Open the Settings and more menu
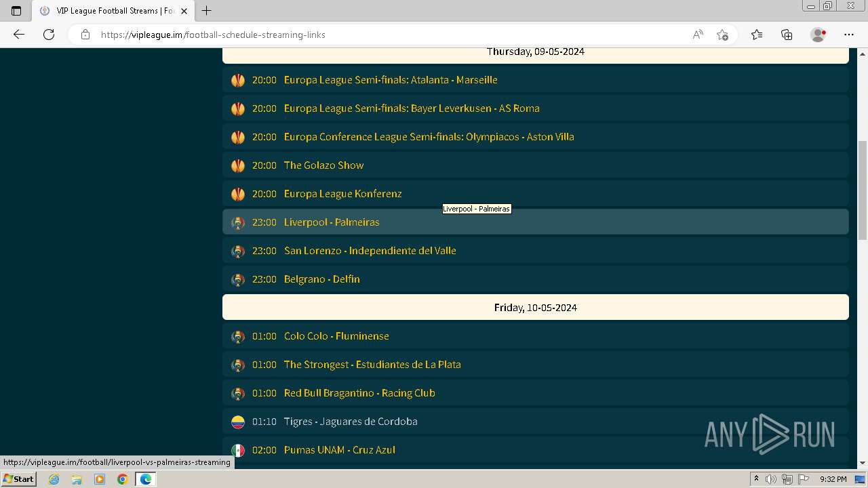 point(849,35)
